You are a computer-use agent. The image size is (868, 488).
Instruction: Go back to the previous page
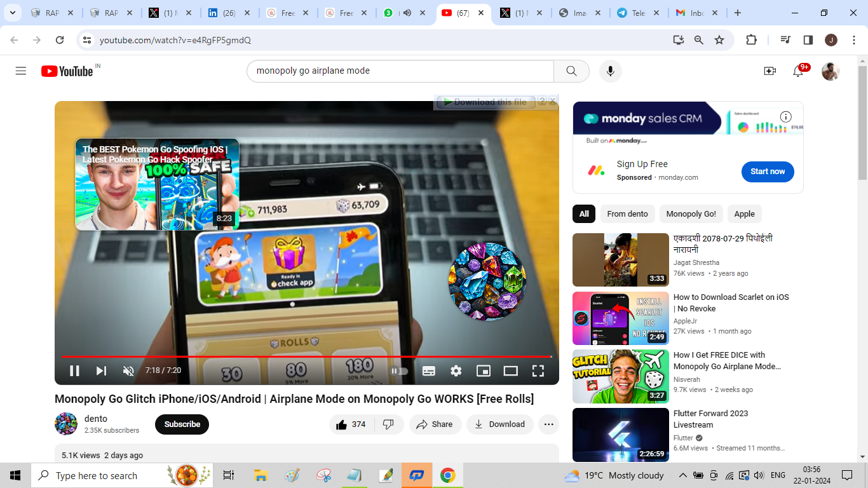pyautogui.click(x=14, y=40)
